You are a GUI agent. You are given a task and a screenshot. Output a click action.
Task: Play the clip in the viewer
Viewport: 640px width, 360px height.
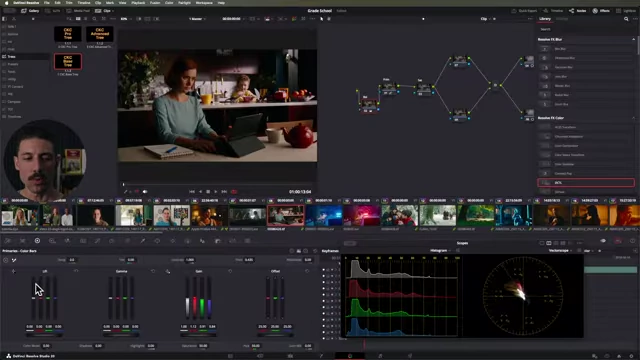pyautogui.click(x=216, y=191)
